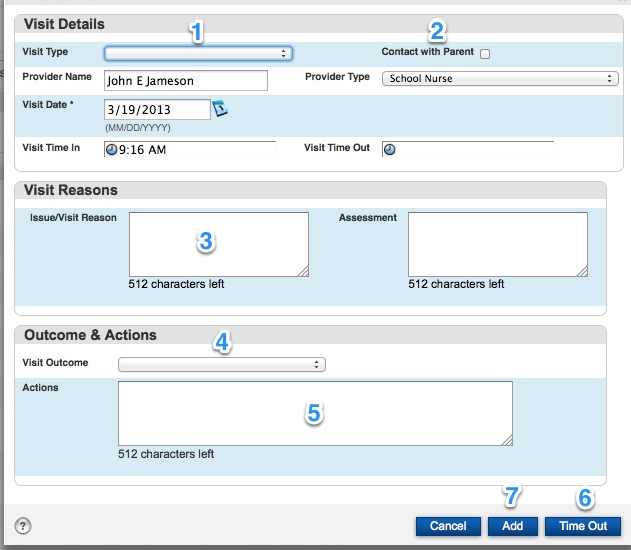Click inside the Actions text area
This screenshot has height=550, width=631.
click(315, 413)
